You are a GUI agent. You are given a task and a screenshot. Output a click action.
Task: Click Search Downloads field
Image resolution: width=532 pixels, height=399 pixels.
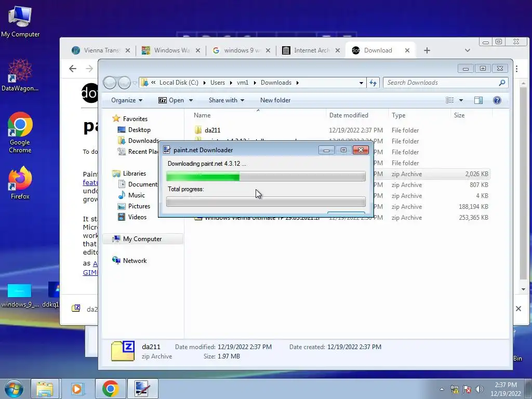tap(445, 83)
